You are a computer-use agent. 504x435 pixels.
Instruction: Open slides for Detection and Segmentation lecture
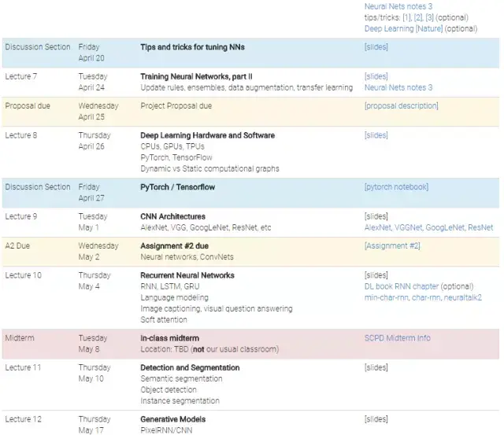coord(376,367)
